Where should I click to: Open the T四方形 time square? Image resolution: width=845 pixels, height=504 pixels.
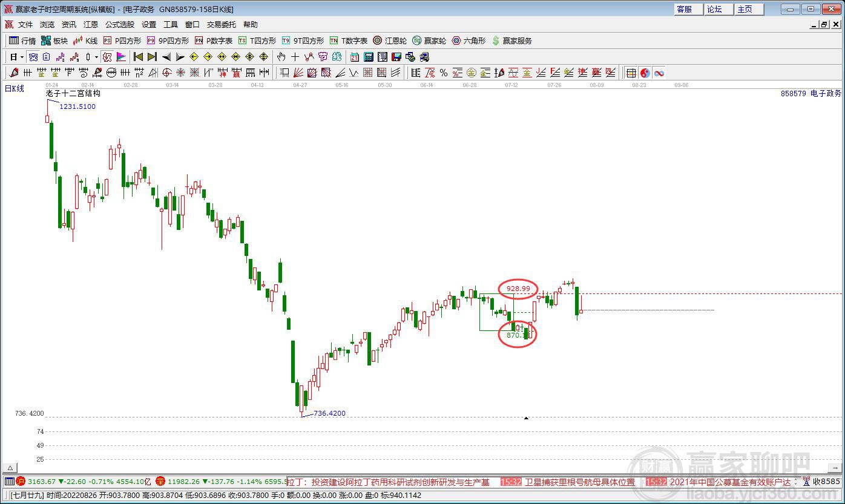257,41
